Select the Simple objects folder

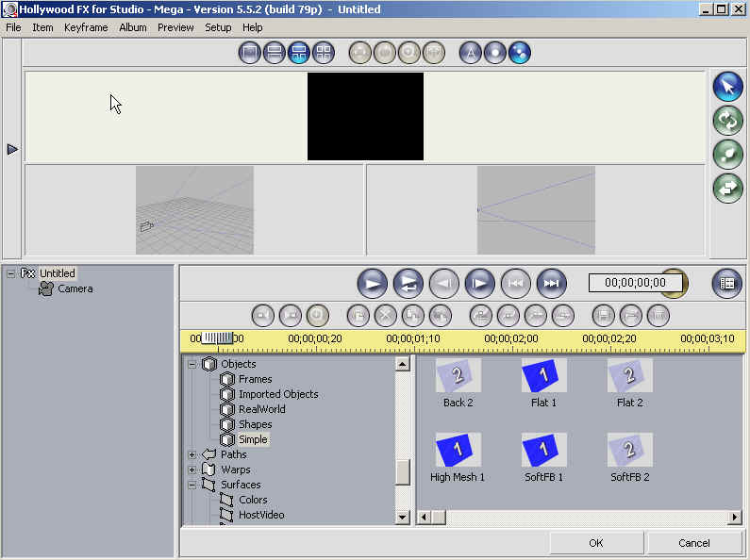(253, 439)
